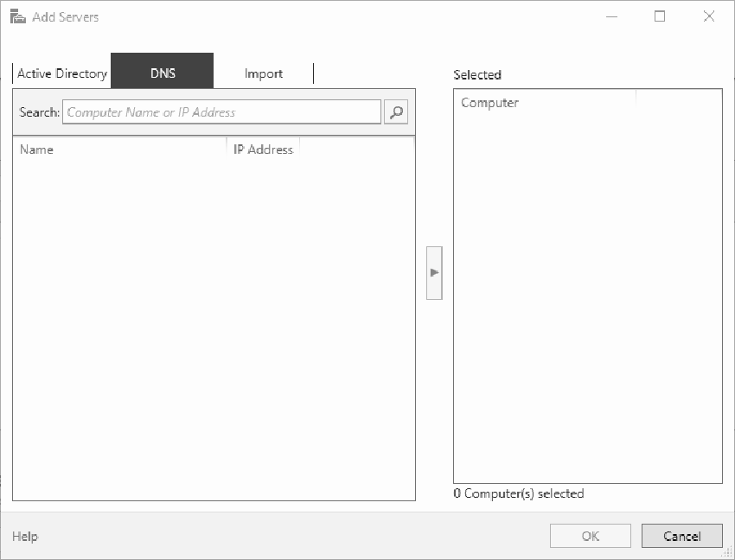
Task: Click the Add Servers title bar icon
Action: [16, 16]
